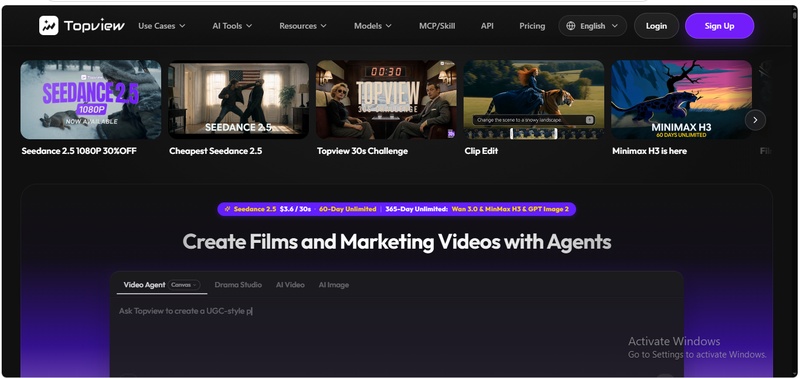This screenshot has width=800, height=378.
Task: Open Cheapest Seedance 2.5 thumbnail
Action: [x=238, y=99]
